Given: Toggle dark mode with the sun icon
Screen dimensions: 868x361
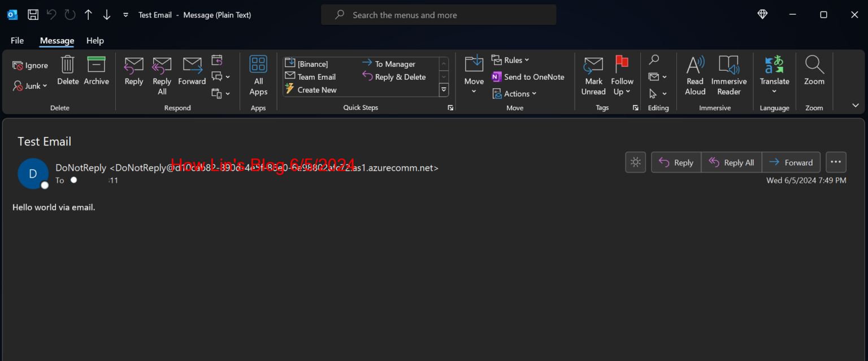Looking at the screenshot, I should [x=635, y=162].
